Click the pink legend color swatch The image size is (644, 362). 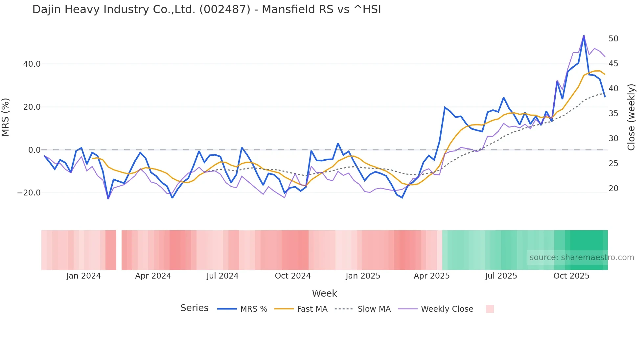[x=490, y=309]
